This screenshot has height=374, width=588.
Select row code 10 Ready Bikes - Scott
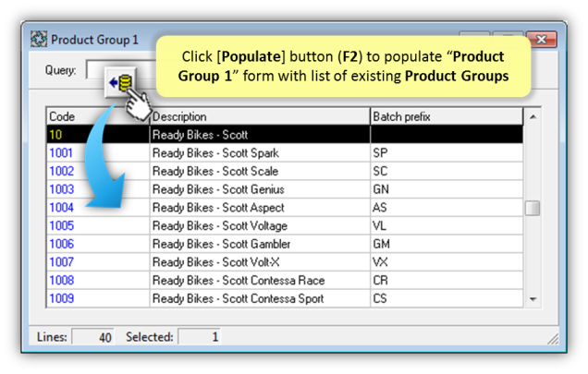click(x=285, y=135)
